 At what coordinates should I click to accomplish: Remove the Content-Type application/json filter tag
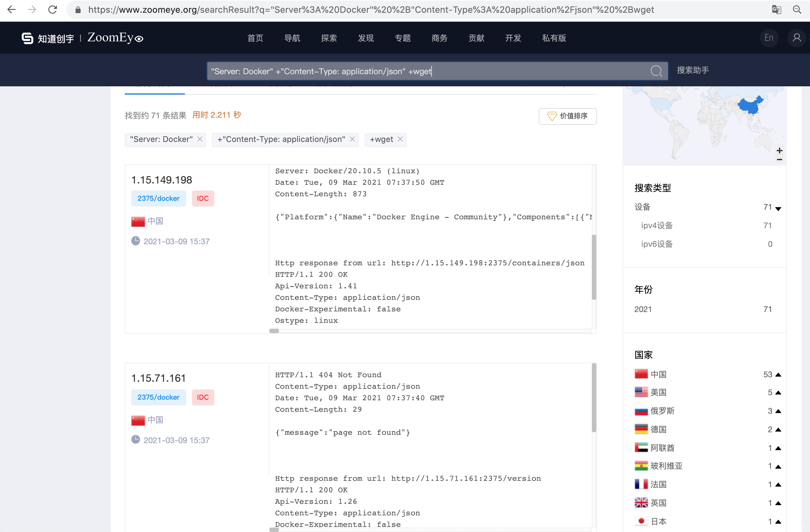click(352, 139)
